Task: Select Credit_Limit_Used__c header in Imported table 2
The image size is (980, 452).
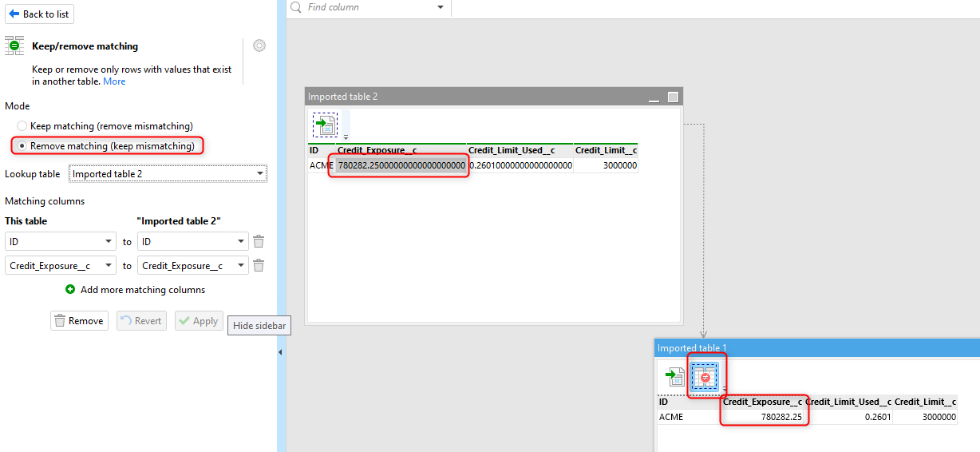Action: [x=520, y=150]
